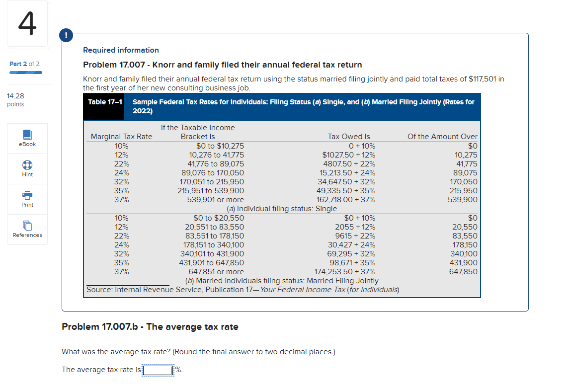Click the part progress bar
Screen dimensions: 566x392
click(26, 73)
